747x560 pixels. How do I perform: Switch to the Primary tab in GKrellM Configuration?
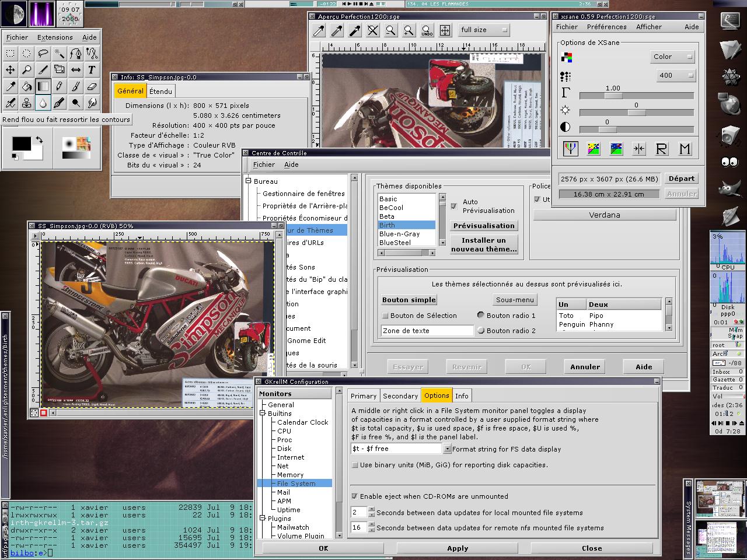click(x=364, y=395)
